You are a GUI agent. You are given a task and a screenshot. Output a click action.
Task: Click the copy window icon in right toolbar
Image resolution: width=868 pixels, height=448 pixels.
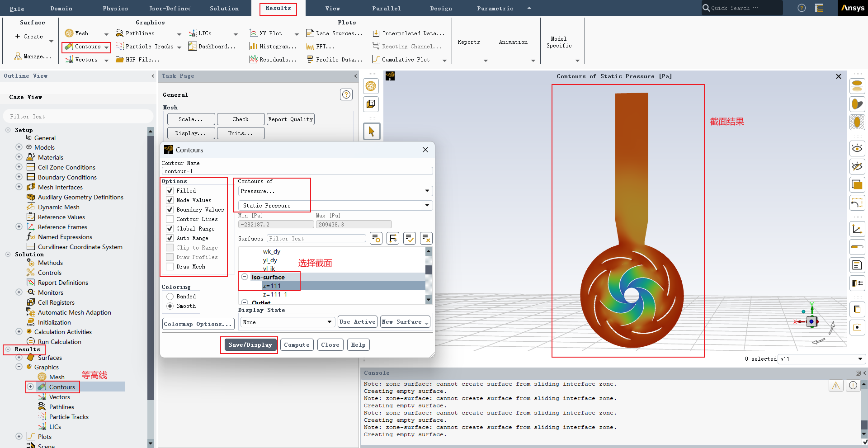click(x=857, y=309)
